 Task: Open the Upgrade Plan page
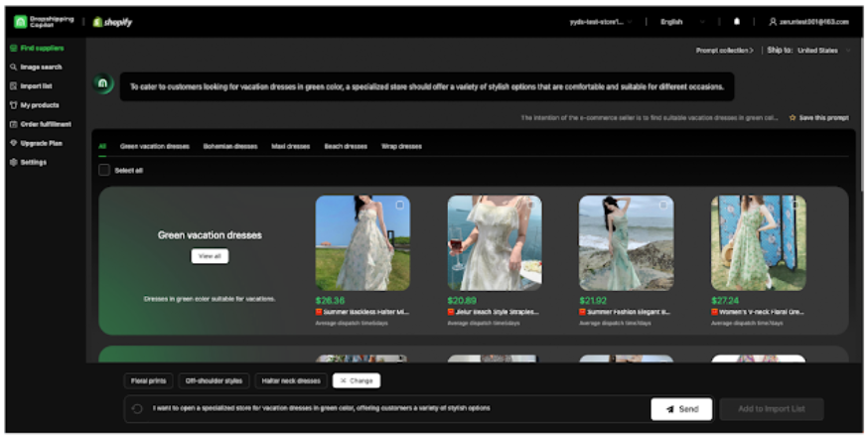point(41,143)
